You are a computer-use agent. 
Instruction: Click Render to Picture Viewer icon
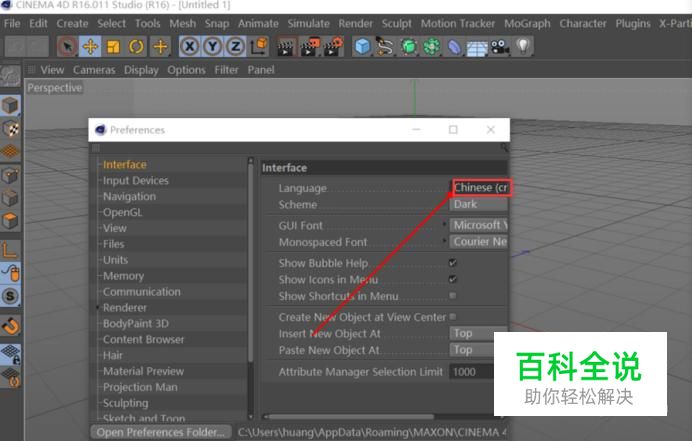(310, 46)
